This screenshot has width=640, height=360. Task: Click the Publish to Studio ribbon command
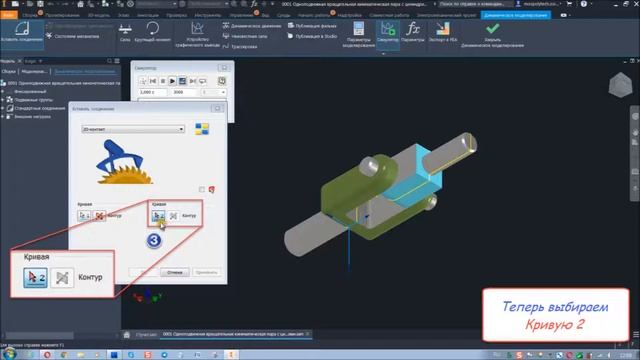click(312, 36)
